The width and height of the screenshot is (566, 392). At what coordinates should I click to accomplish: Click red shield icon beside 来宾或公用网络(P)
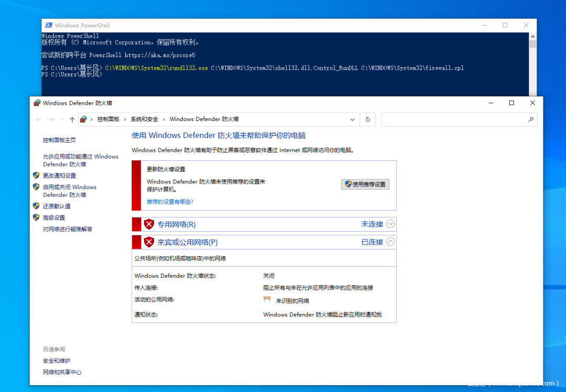point(149,242)
